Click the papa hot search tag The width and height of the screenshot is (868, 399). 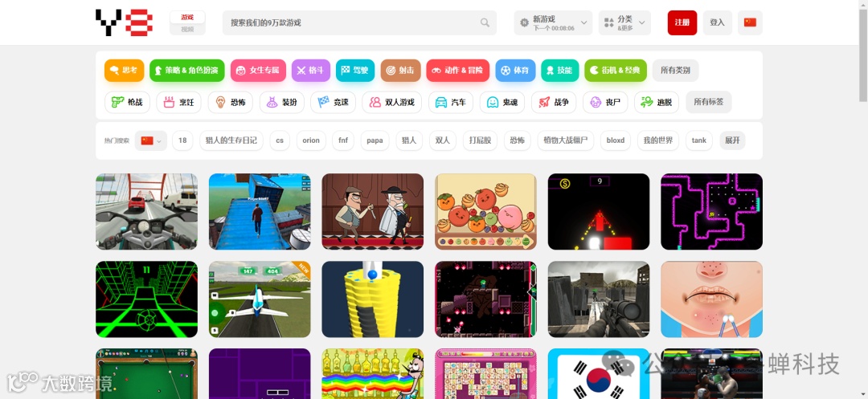375,141
